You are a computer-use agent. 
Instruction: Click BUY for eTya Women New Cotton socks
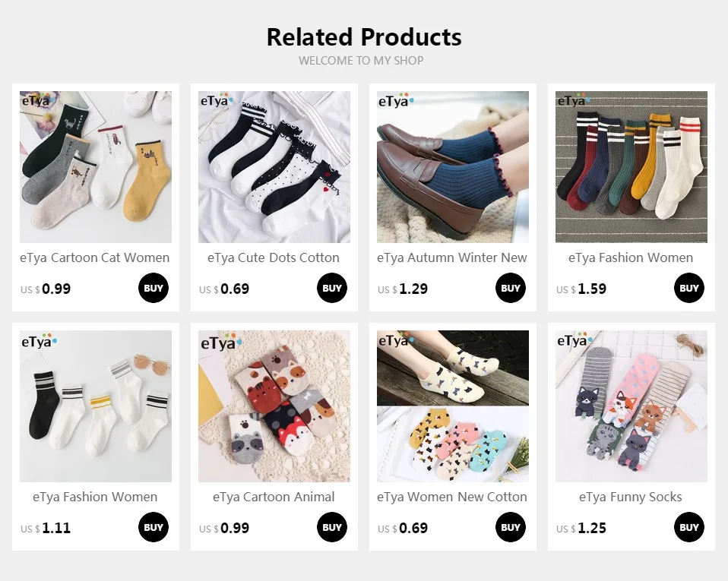pos(510,527)
